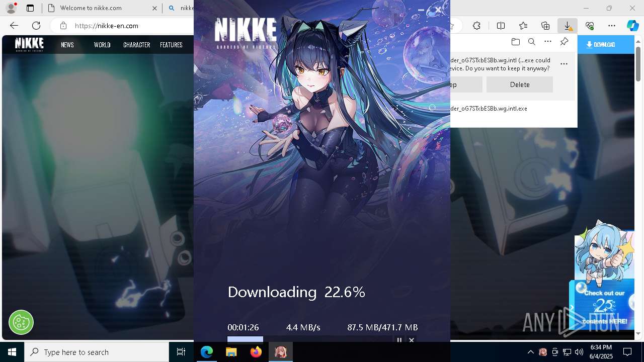Screen dimensions: 644x362
Task: Open the FEATURES menu on nikke site
Action: point(171,45)
